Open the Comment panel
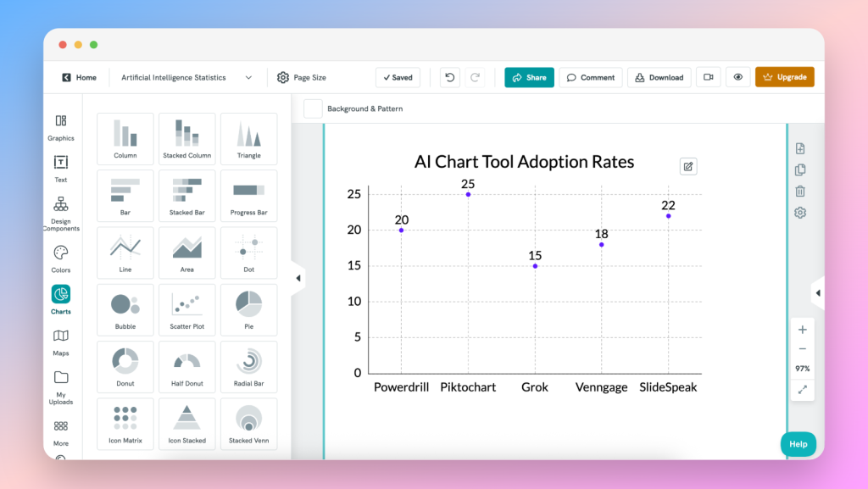The image size is (868, 489). coord(591,77)
